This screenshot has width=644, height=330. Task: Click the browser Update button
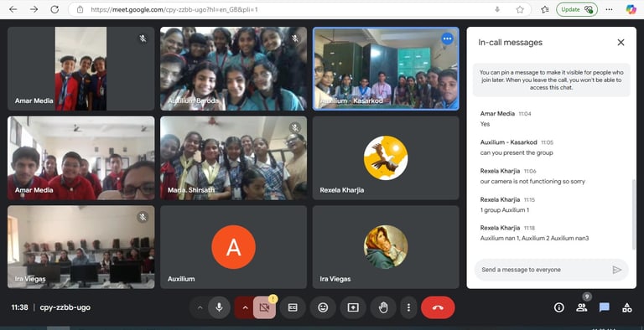[577, 9]
